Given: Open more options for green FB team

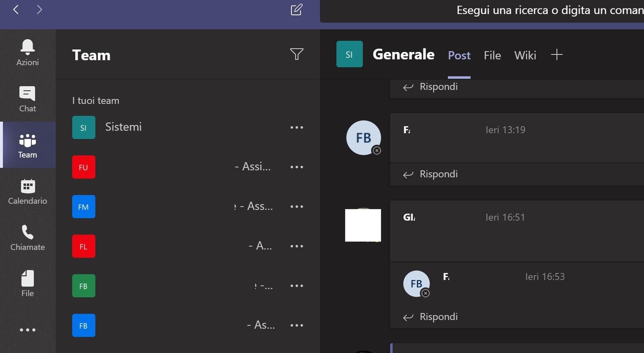Looking at the screenshot, I should pyautogui.click(x=297, y=286).
